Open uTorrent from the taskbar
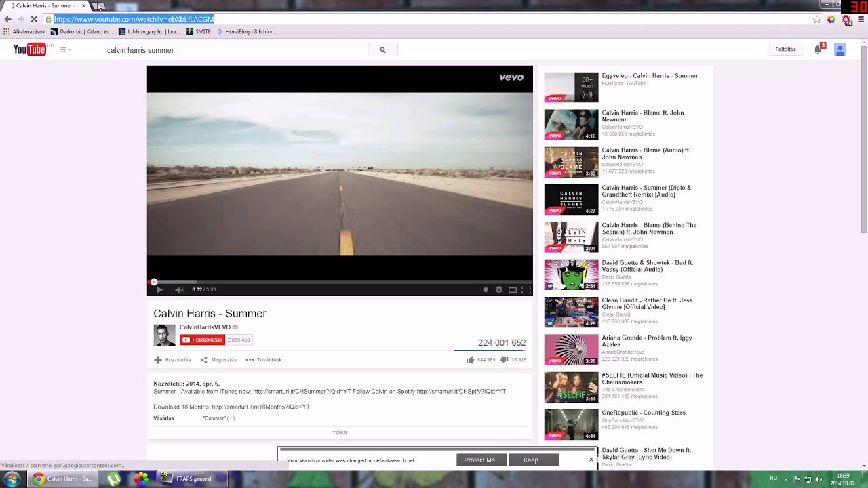 [x=113, y=479]
